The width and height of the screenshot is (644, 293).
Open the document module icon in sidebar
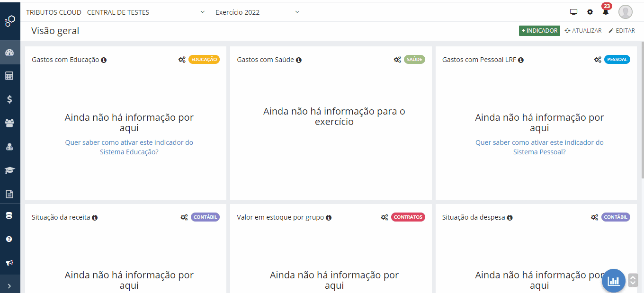pos(10,193)
